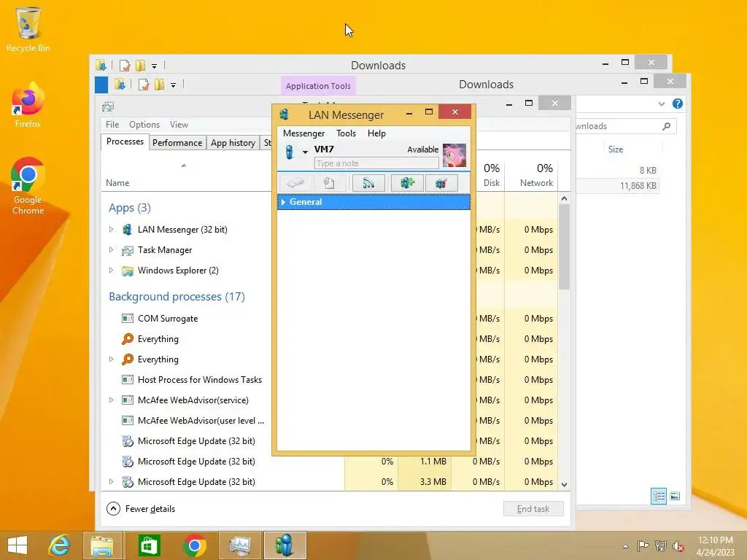Switch to the Performance tab
Viewport: 747px width, 560px height.
pos(177,143)
